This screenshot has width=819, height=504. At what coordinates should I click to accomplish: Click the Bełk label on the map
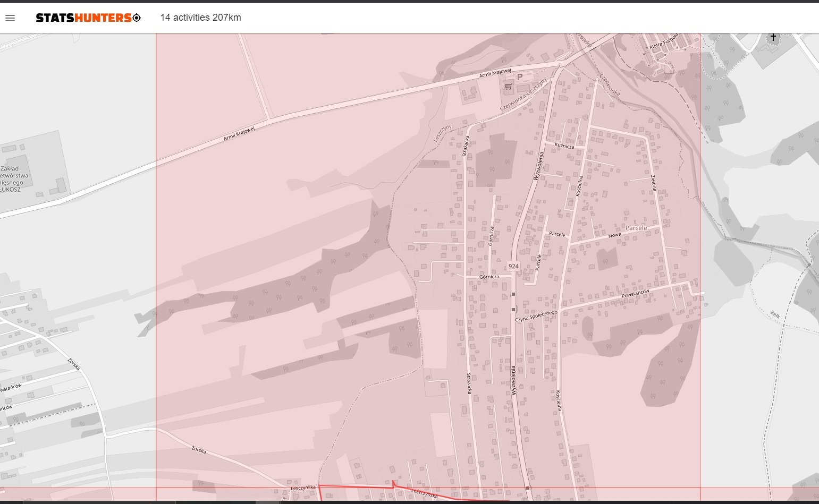(x=775, y=315)
